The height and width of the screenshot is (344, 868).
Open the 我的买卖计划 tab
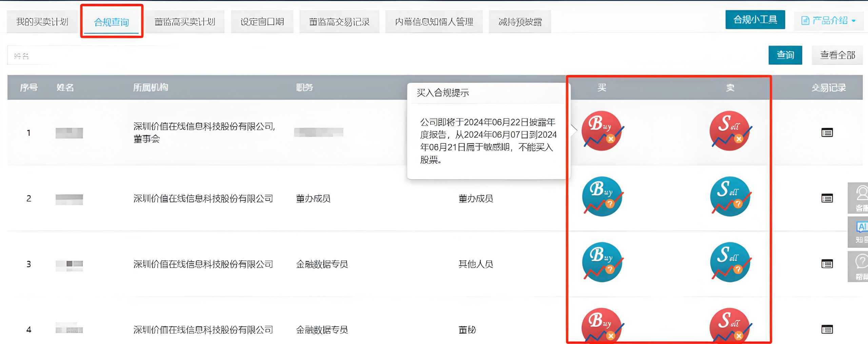[42, 22]
